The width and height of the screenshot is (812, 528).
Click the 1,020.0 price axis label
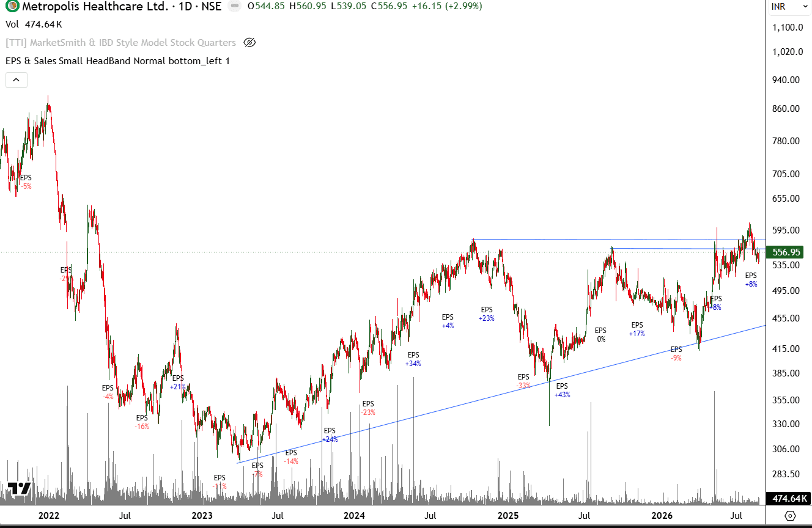pyautogui.click(x=788, y=52)
